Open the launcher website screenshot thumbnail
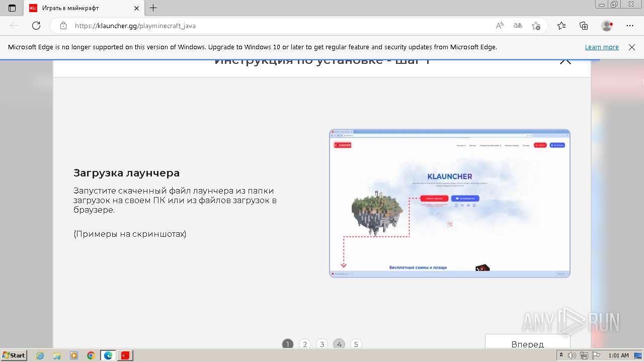 click(450, 204)
